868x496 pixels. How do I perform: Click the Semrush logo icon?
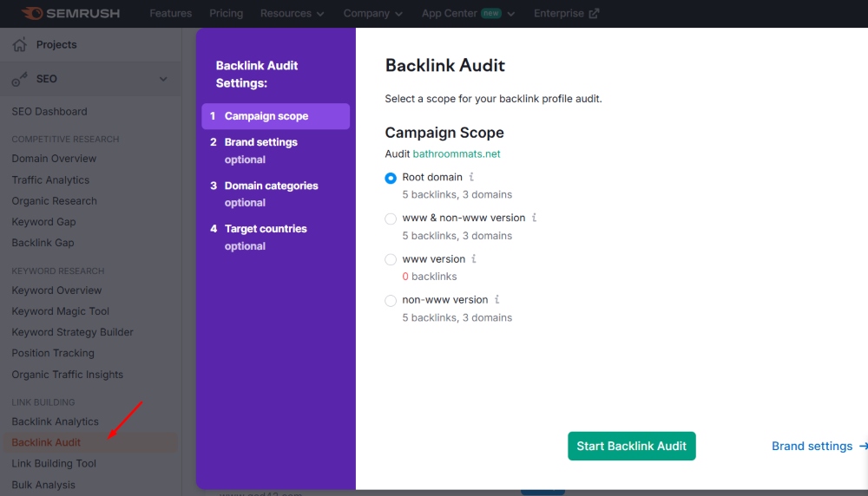coord(33,14)
